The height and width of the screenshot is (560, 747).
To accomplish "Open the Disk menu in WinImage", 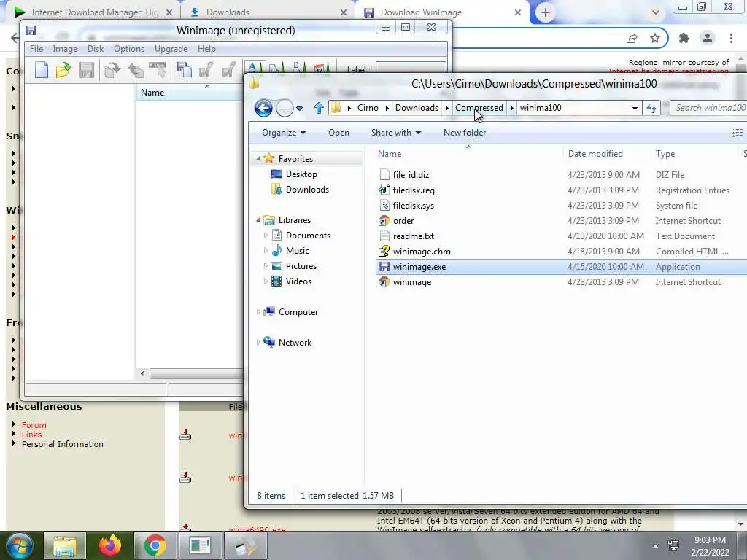I will (x=96, y=49).
